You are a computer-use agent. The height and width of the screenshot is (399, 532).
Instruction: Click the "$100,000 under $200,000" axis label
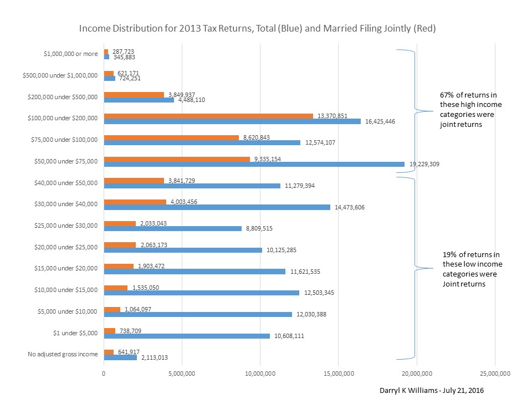[x=63, y=118]
